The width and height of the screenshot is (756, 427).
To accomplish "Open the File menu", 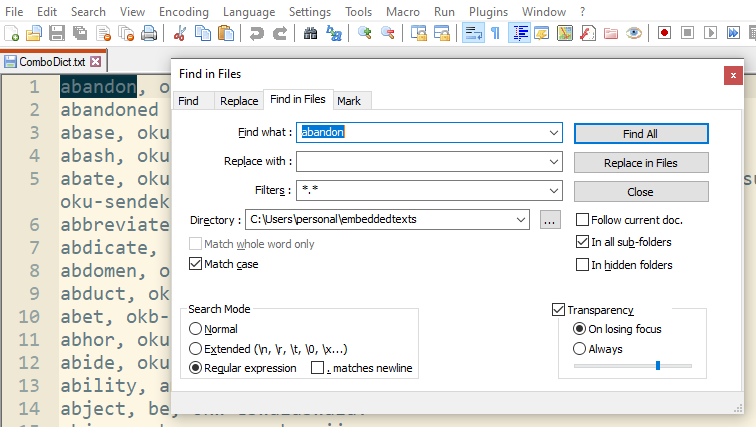I will click(14, 12).
